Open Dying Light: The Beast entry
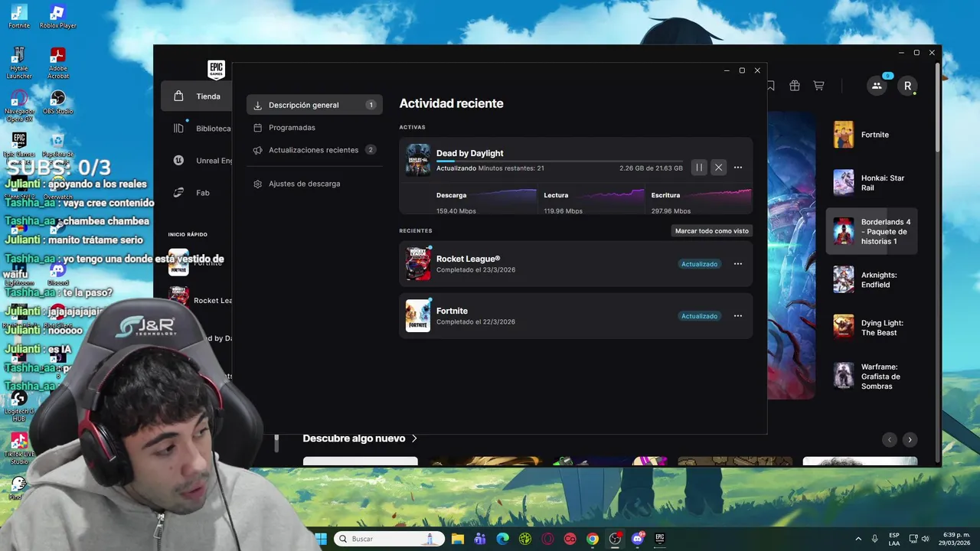980x551 pixels. point(872,328)
